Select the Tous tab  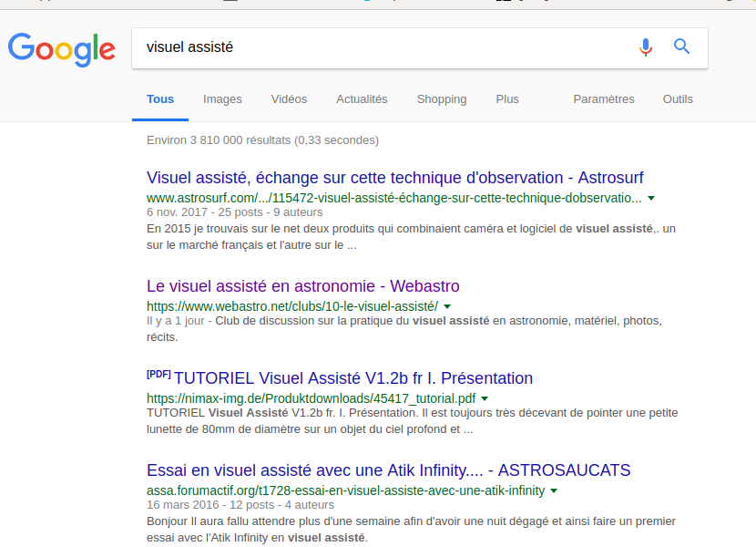click(x=160, y=99)
